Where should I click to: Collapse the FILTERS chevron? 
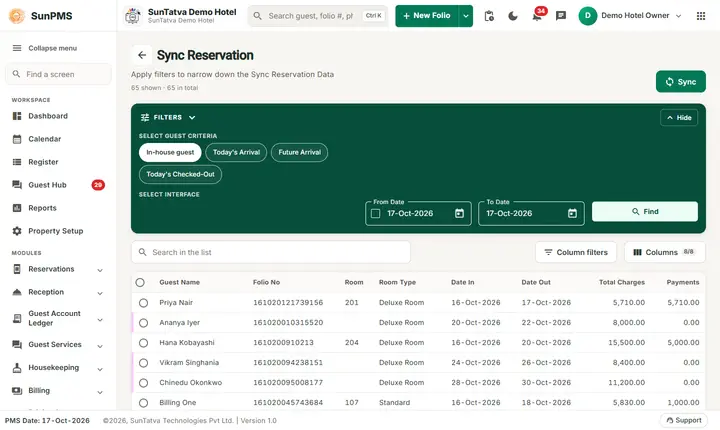tap(192, 118)
